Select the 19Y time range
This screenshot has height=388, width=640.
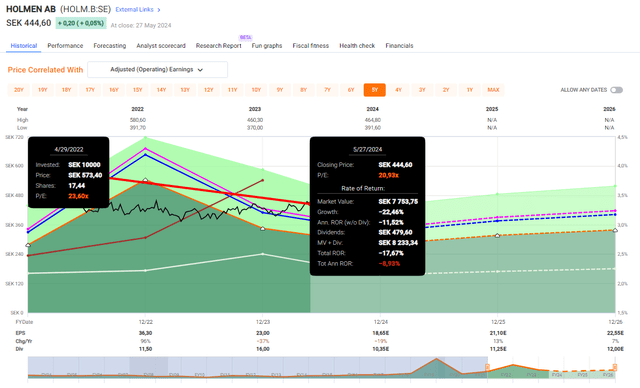tap(42, 90)
